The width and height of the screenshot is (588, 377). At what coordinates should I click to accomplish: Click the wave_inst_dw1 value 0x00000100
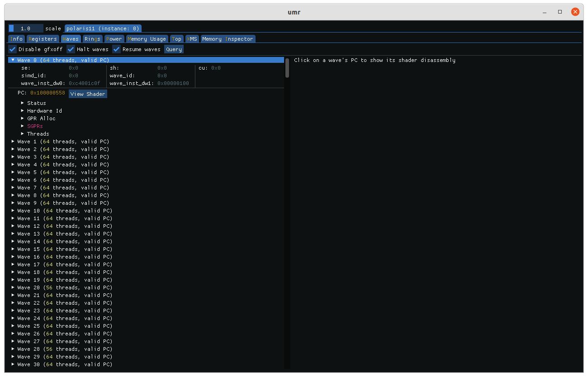[x=173, y=83]
